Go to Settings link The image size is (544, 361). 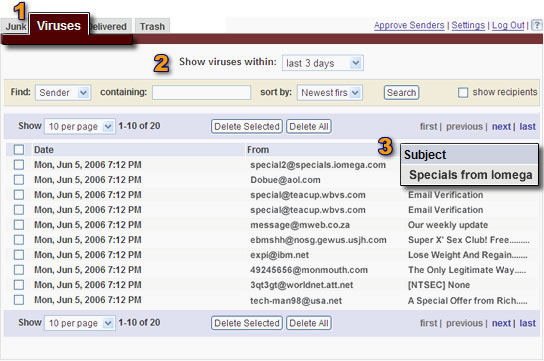pos(468,25)
